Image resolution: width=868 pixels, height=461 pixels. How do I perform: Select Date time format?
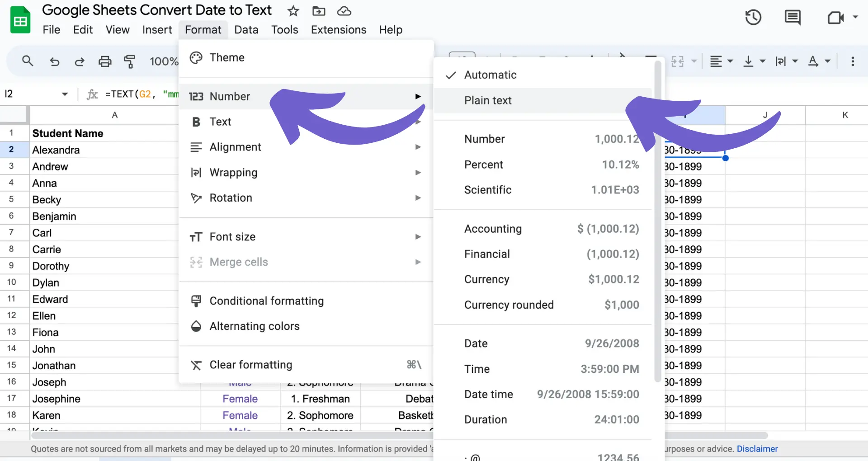[x=543, y=394]
